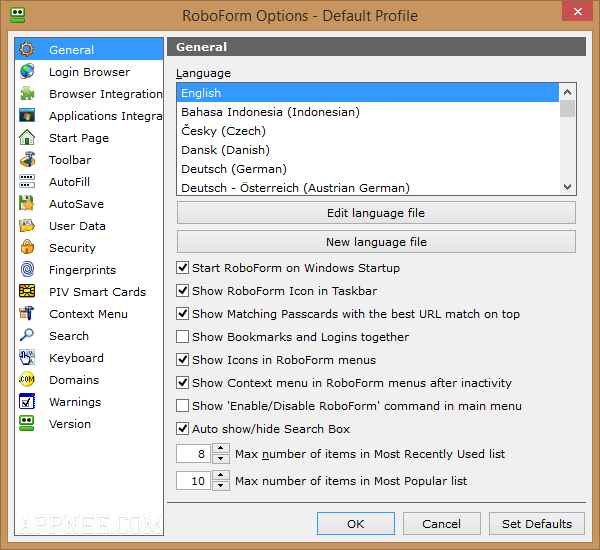Select English in the language list
The height and width of the screenshot is (550, 600).
click(368, 93)
